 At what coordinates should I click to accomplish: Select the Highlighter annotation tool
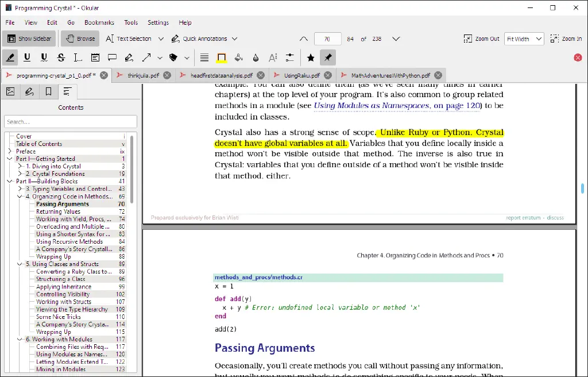coord(10,57)
